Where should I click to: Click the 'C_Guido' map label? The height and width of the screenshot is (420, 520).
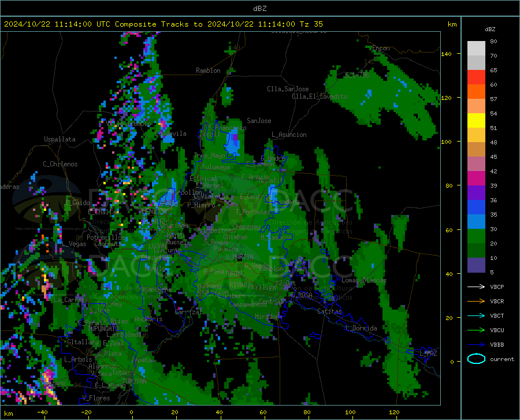tap(77, 203)
